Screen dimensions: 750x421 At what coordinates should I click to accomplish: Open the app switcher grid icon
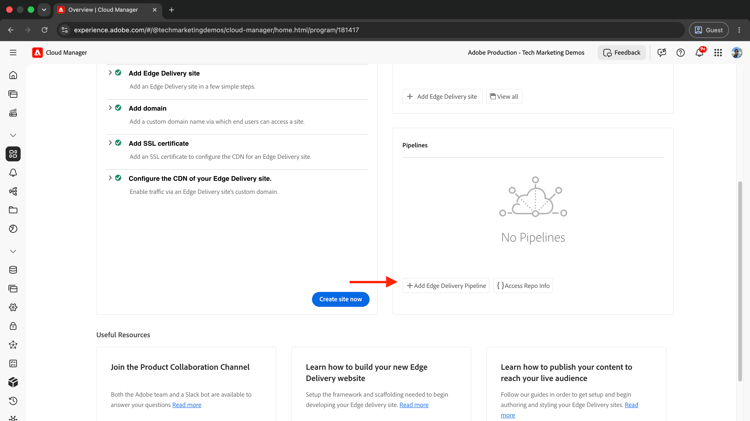(718, 53)
